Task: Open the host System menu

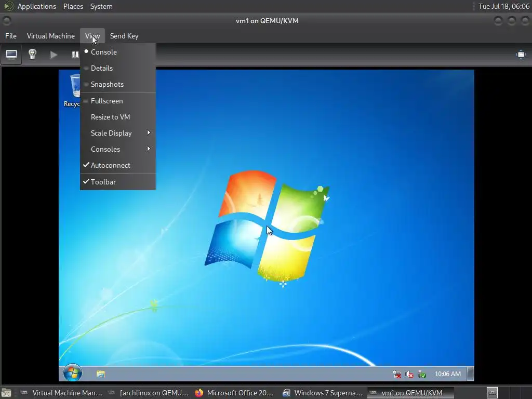Action: 101,6
